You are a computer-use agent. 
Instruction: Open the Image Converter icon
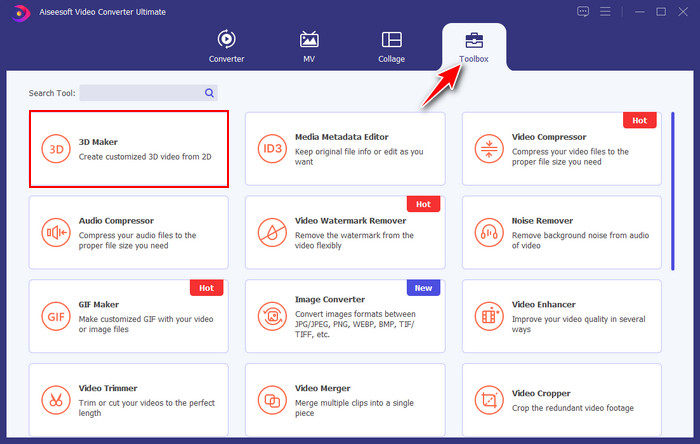tap(272, 316)
